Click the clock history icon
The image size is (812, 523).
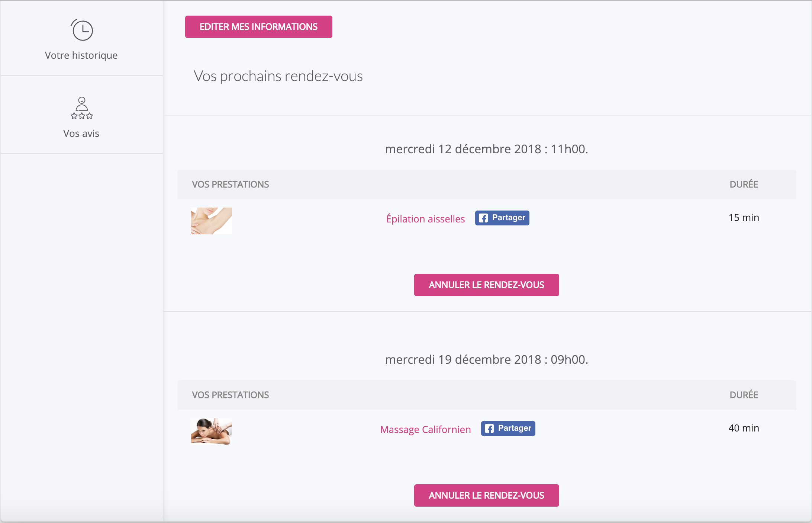click(x=82, y=30)
